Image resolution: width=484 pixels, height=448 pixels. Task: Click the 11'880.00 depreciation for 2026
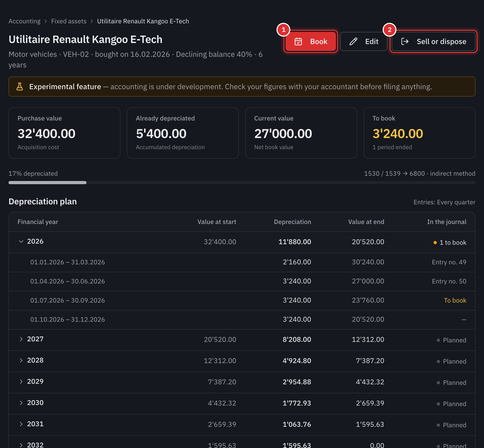click(295, 242)
